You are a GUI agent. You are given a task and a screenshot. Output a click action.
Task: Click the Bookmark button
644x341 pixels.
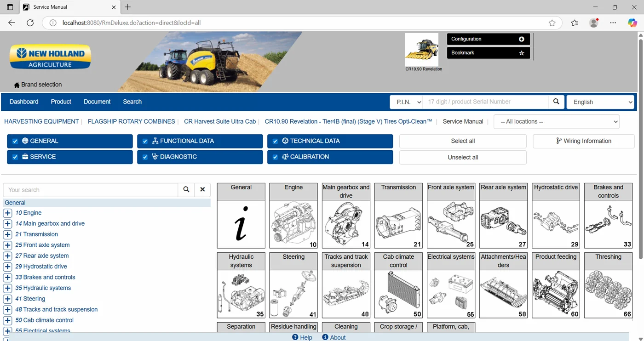click(x=488, y=53)
